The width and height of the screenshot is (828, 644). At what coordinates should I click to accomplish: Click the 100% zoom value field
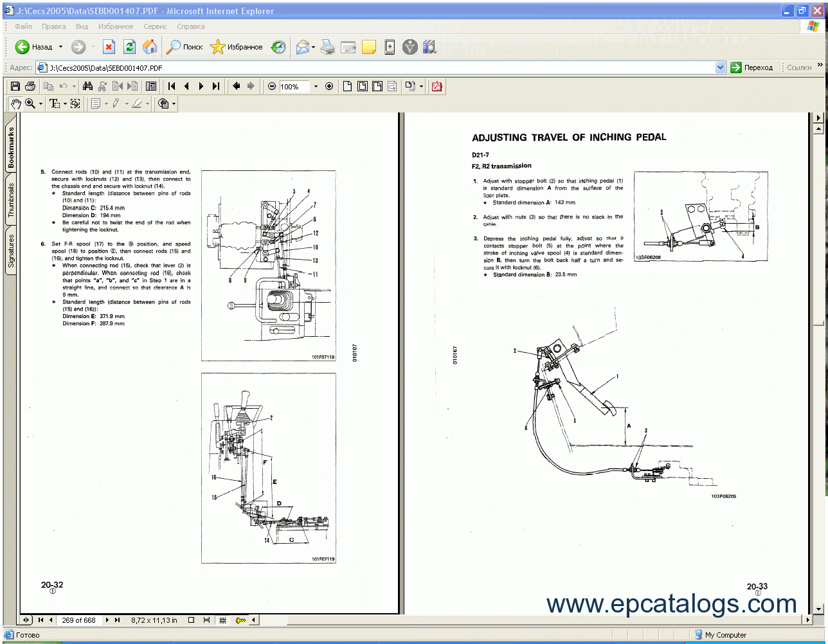[x=294, y=86]
